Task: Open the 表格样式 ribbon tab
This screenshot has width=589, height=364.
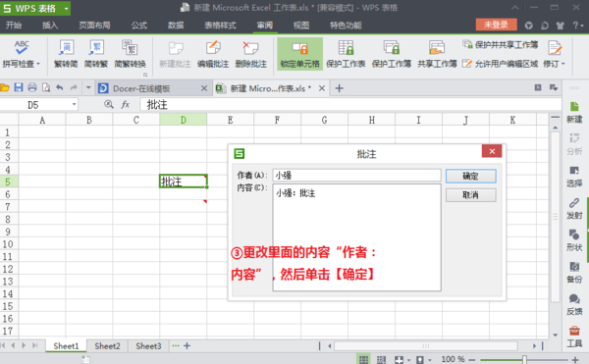Action: pos(220,26)
